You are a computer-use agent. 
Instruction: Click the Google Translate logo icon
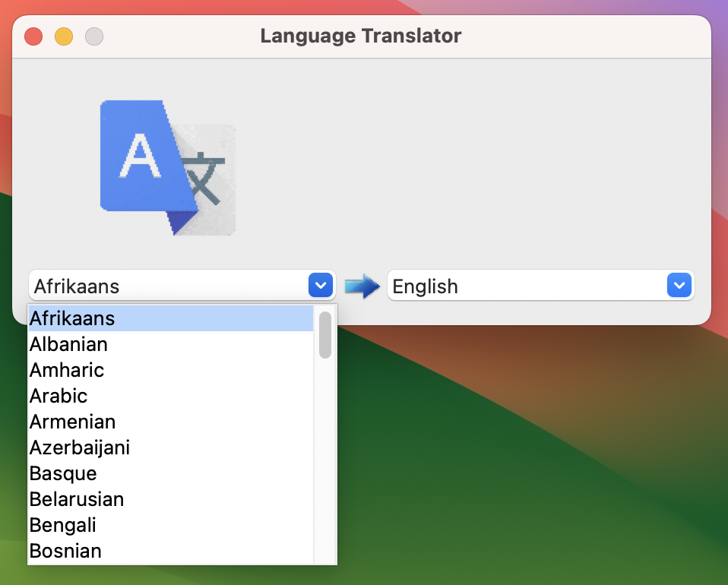[x=168, y=168]
